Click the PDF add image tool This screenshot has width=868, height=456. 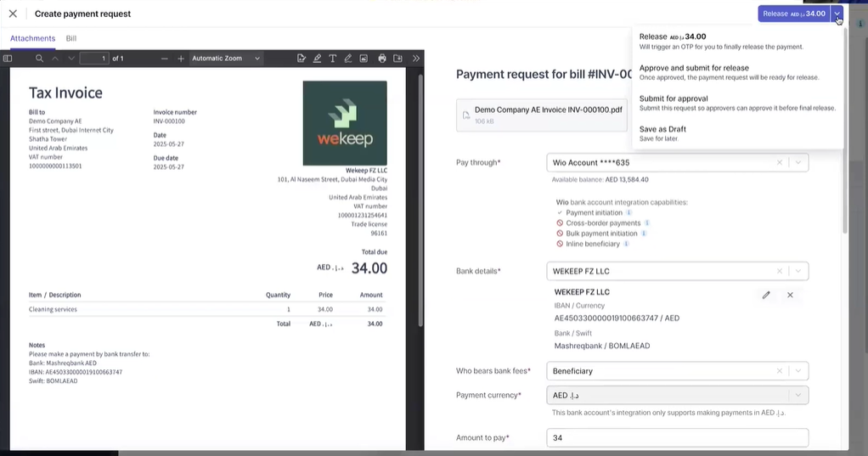(364, 59)
